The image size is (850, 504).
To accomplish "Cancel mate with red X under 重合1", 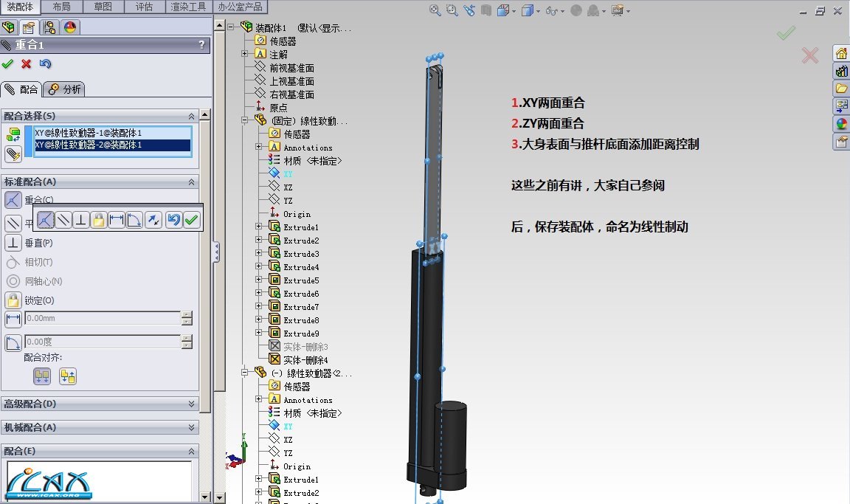I will click(26, 64).
